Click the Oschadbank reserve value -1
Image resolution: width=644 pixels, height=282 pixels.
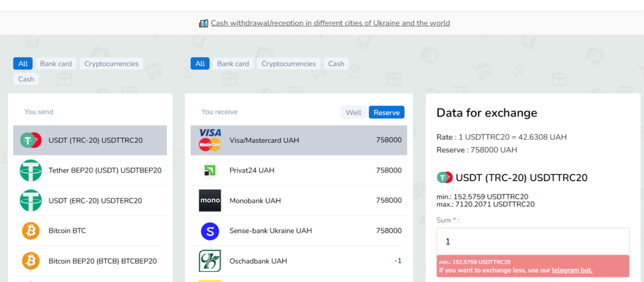click(398, 261)
